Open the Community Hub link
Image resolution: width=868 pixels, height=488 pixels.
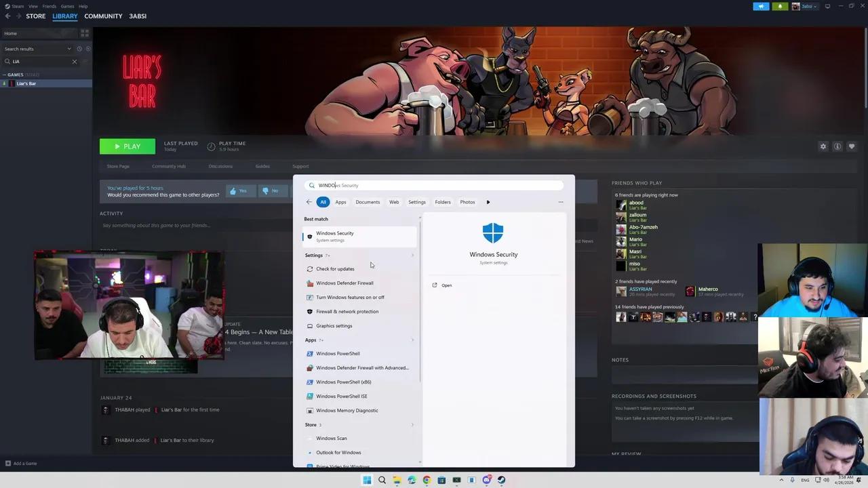(169, 166)
